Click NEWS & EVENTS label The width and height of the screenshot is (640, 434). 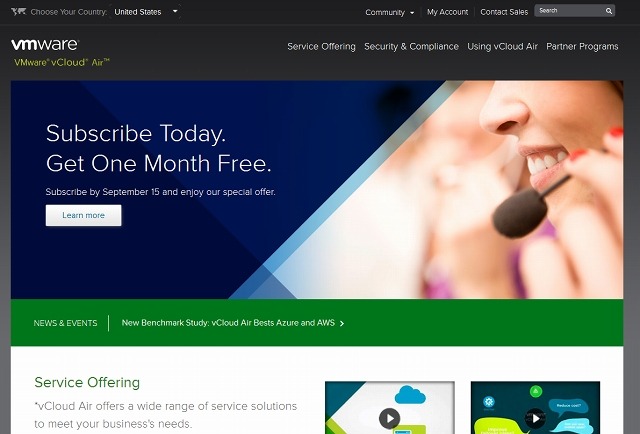pos(65,323)
